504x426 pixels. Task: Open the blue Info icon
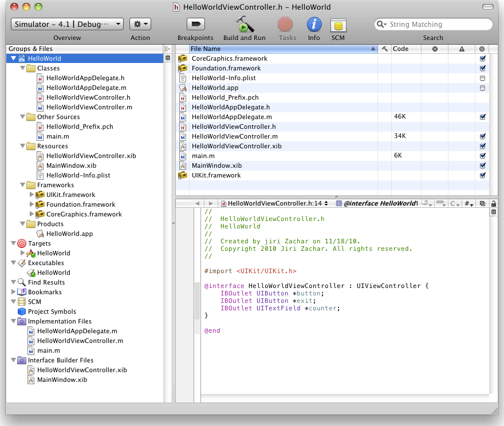(x=314, y=25)
